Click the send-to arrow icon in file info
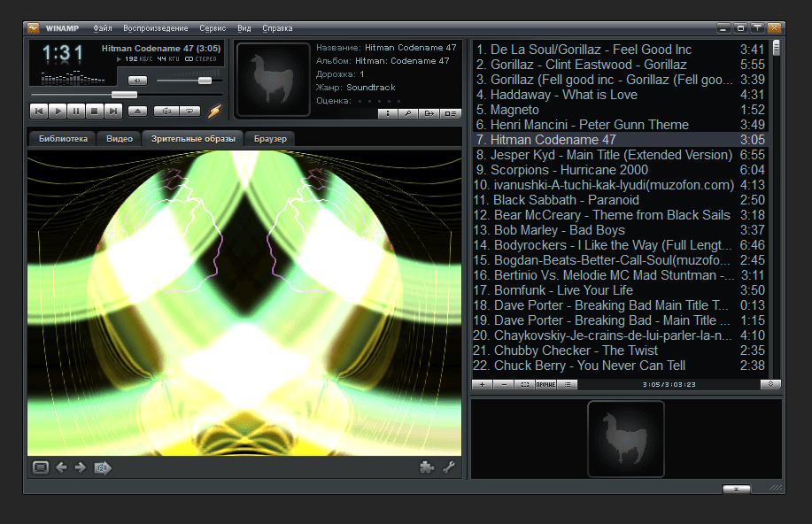 click(x=429, y=113)
